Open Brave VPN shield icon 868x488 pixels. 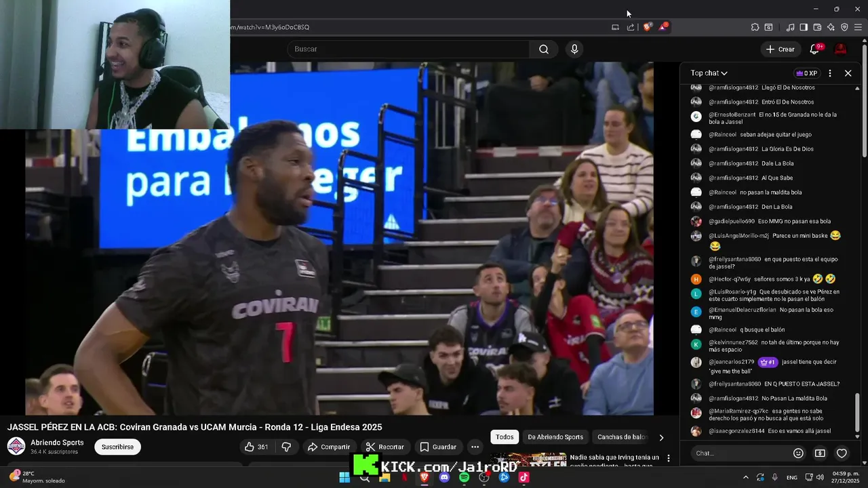click(844, 27)
